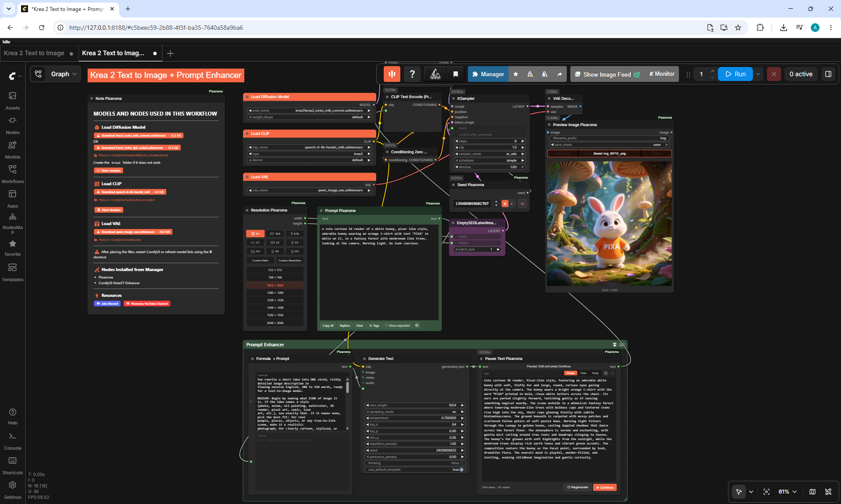Open the K Monitor panel
Image resolution: width=841 pixels, height=504 pixels.
pos(661,74)
